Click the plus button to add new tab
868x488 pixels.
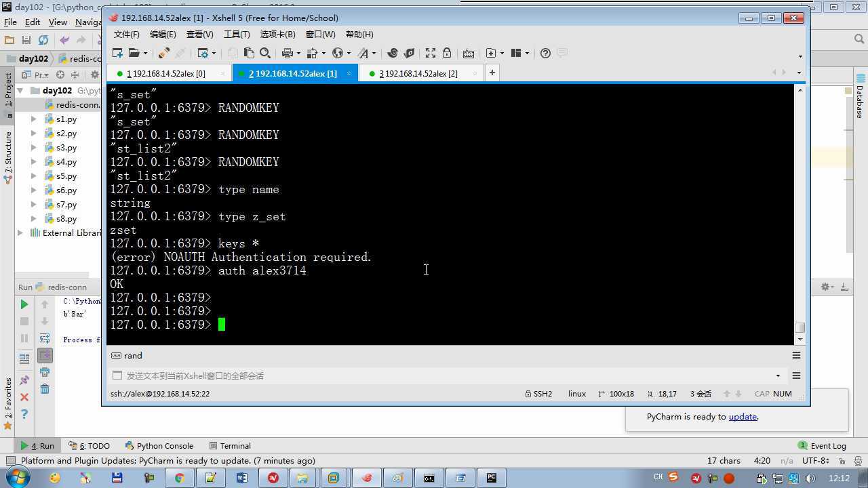point(492,73)
